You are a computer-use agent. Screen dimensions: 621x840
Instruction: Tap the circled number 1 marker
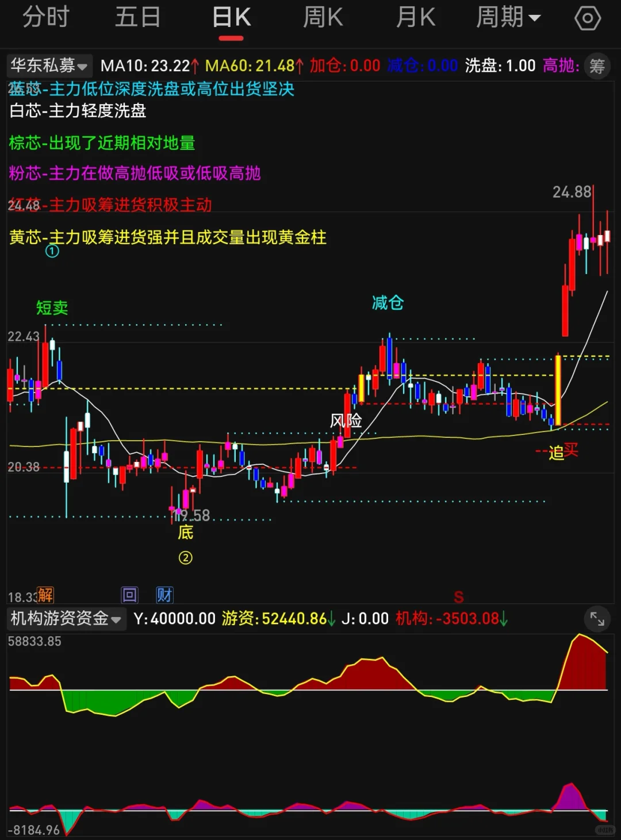point(52,251)
